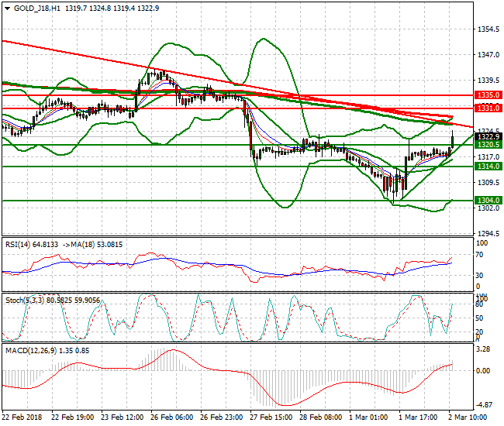The height and width of the screenshot is (426, 504).
Task: Click the 1309.5 price scale value
Action: point(488,183)
